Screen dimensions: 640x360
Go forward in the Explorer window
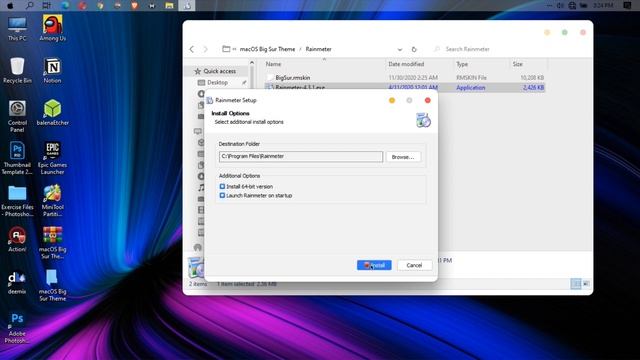[x=205, y=49]
